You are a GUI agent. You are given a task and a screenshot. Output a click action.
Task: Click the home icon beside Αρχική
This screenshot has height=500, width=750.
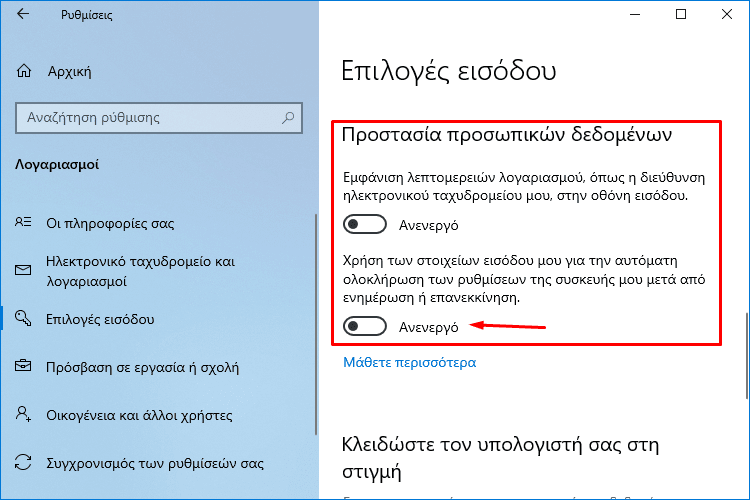(24, 71)
